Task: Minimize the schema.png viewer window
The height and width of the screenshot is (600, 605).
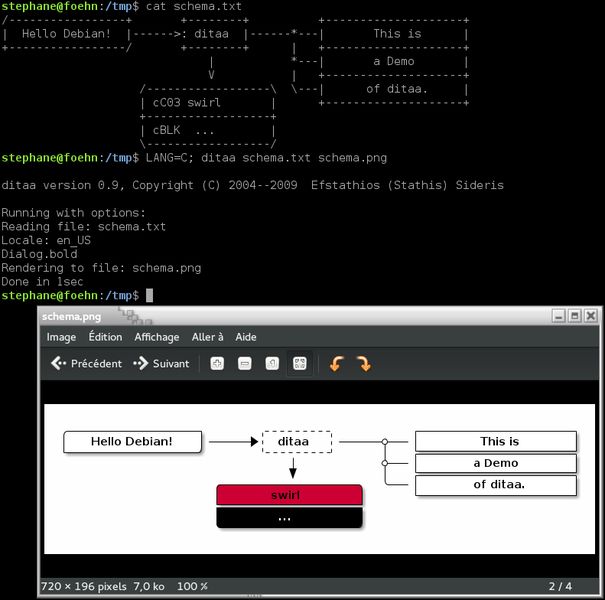Action: pos(558,316)
